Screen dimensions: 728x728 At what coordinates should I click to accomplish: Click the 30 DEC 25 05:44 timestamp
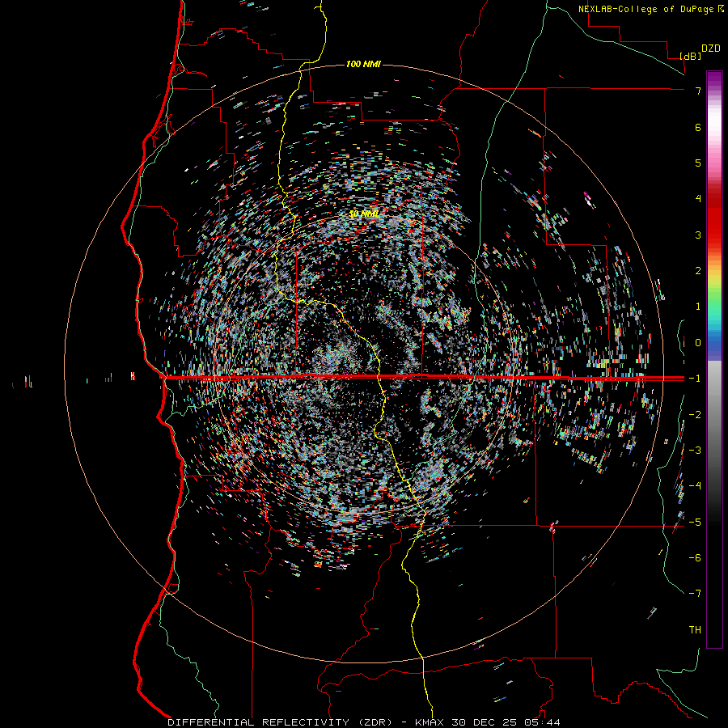[x=505, y=722]
